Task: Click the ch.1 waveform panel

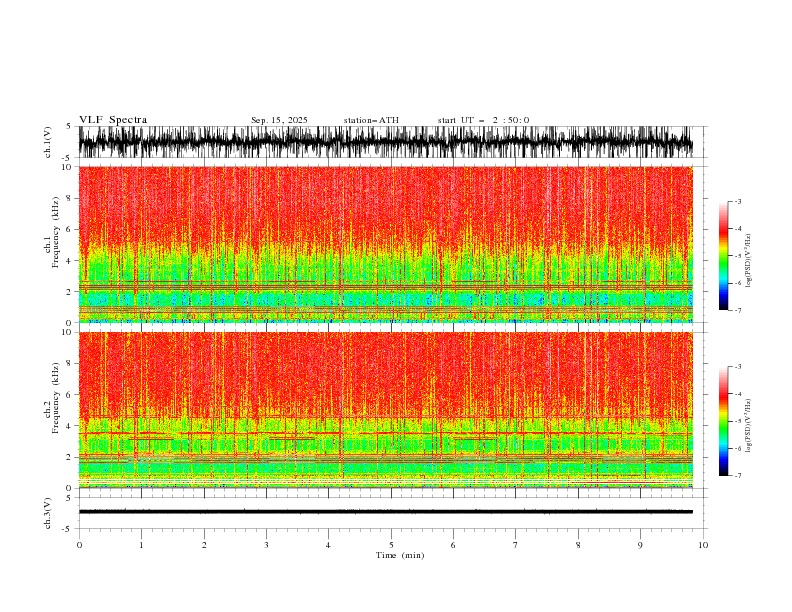Action: point(393,142)
